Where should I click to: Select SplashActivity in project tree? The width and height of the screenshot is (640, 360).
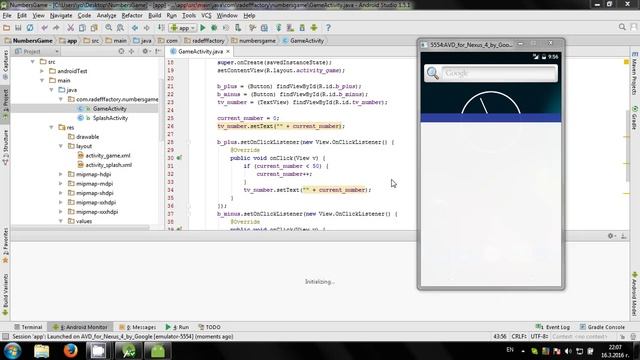coord(110,118)
